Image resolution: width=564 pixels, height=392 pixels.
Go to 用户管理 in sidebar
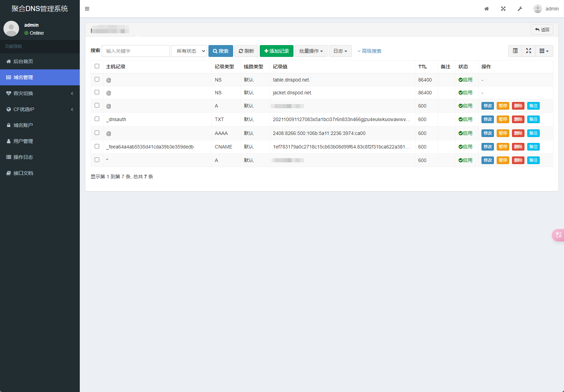pos(40,141)
